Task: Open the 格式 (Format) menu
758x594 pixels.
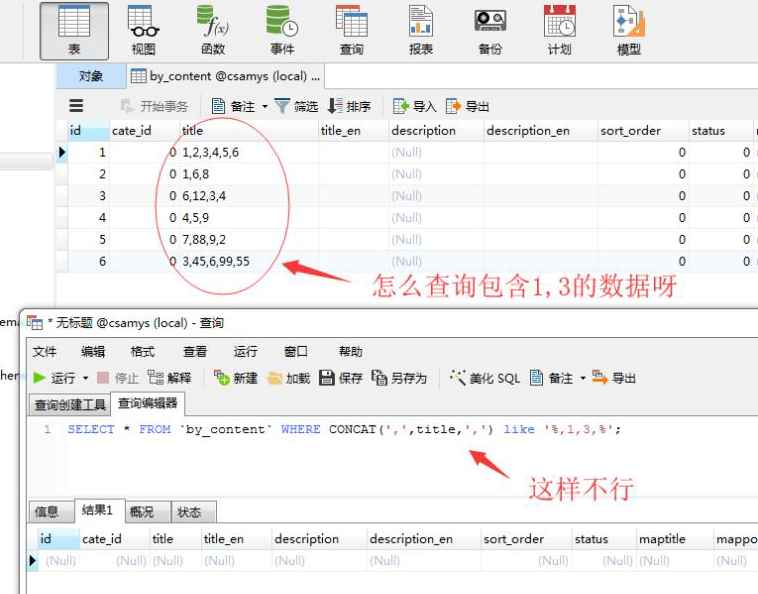Action: [143, 351]
